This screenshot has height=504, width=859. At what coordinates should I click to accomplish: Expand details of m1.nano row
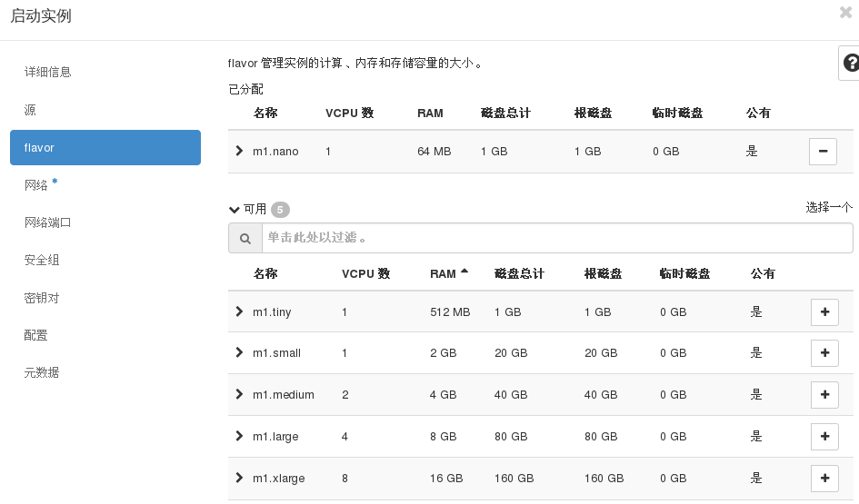click(x=239, y=151)
